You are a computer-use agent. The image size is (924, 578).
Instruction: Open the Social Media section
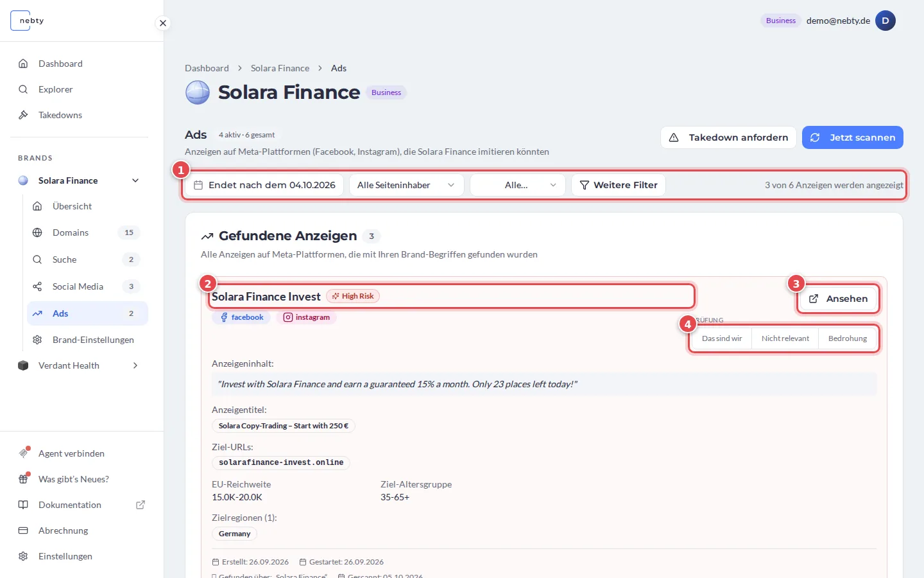click(x=87, y=286)
